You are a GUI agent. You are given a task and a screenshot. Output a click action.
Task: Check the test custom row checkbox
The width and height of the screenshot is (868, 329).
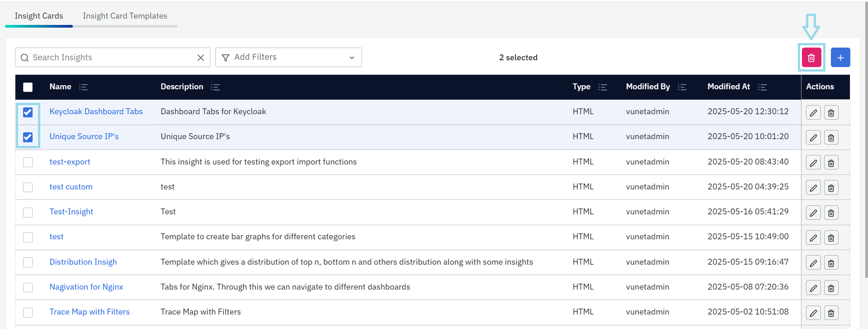[x=28, y=187]
